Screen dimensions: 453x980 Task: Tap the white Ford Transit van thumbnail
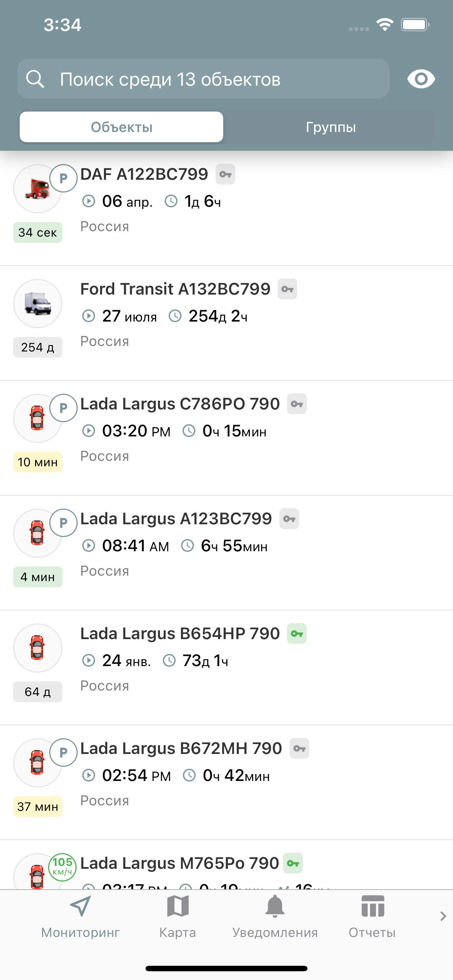coord(37,304)
